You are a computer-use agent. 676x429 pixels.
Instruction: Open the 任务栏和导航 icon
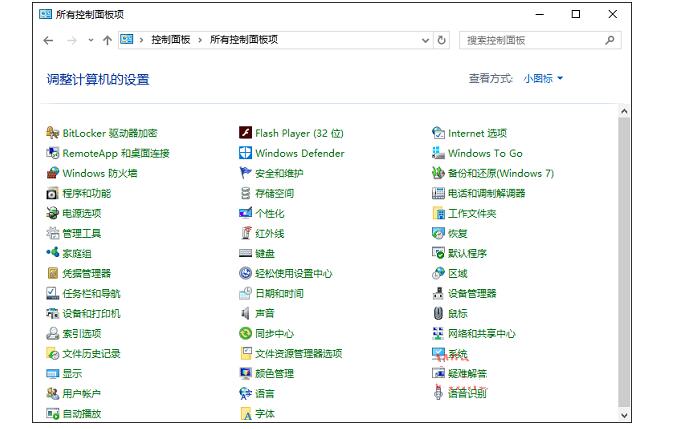53,293
